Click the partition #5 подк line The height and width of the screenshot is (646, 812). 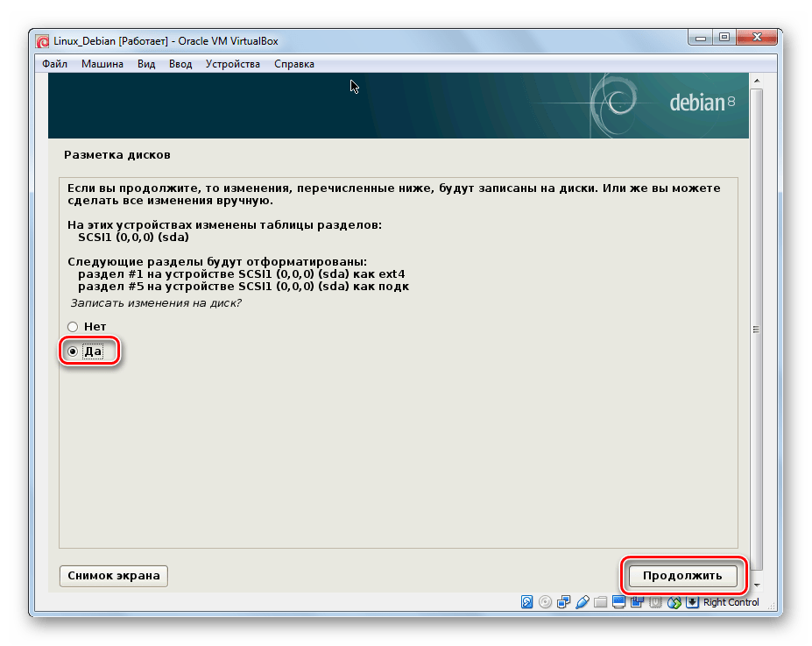(x=244, y=287)
